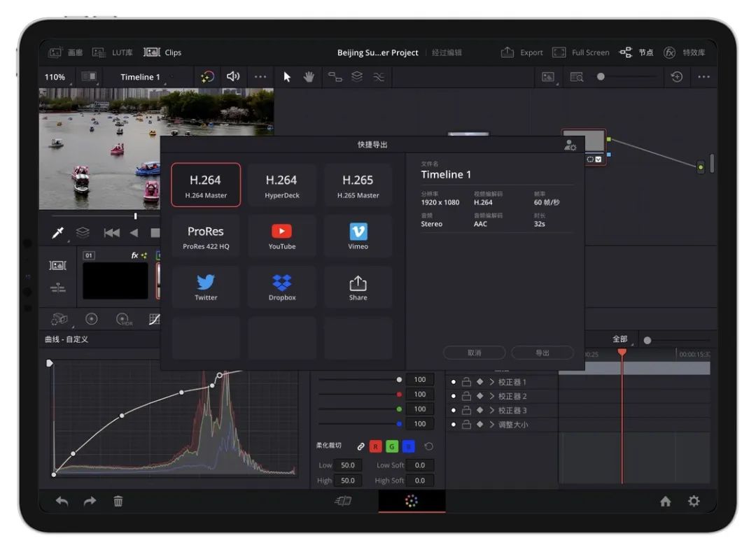Toggle the red R channel button
The width and height of the screenshot is (756, 552).
(x=376, y=446)
